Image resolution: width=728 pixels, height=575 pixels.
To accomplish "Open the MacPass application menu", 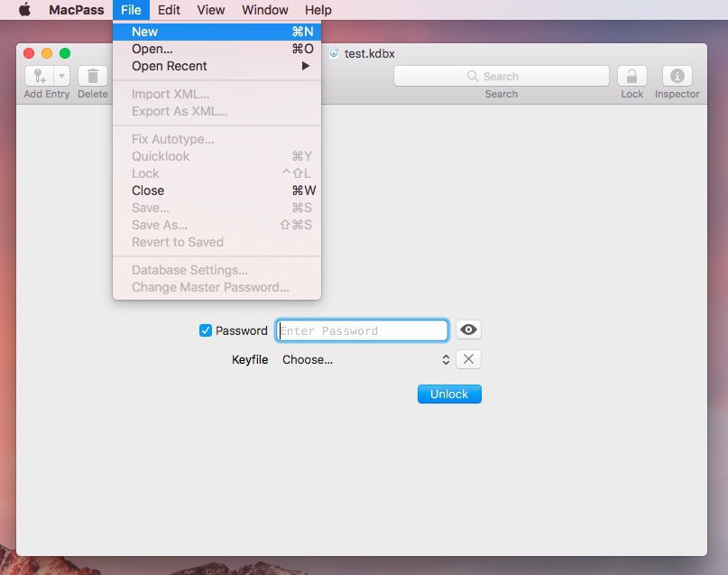I will tap(77, 10).
